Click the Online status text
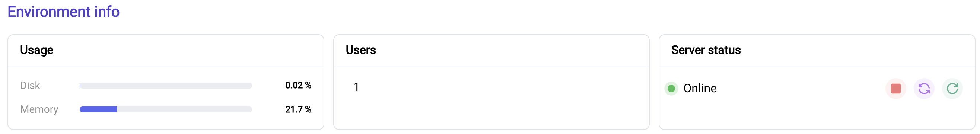This screenshot has width=980, height=134. (x=700, y=88)
